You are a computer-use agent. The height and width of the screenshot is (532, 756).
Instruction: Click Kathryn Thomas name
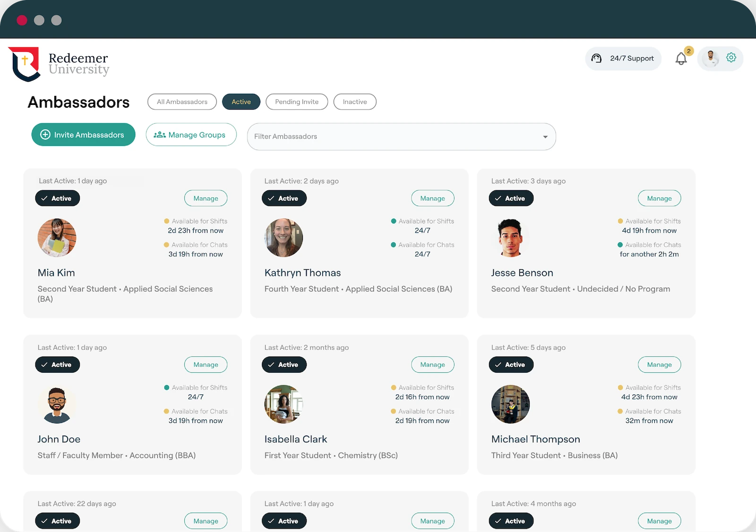coord(302,273)
